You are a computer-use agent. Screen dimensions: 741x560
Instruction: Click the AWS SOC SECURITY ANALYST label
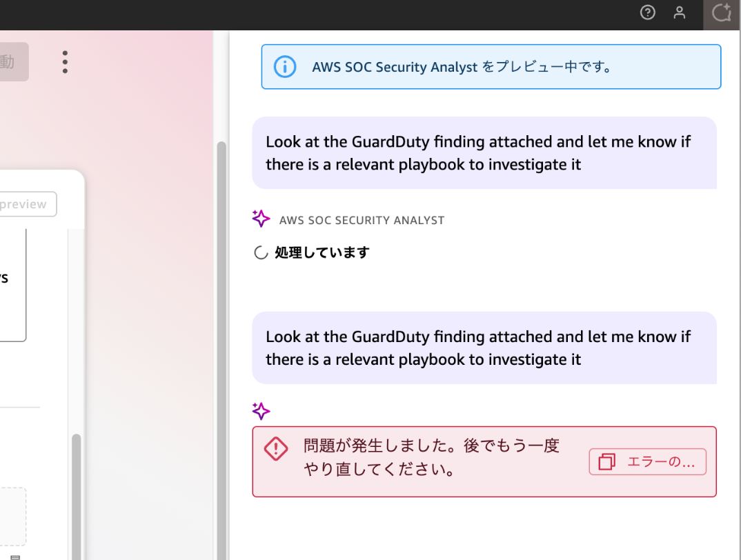point(362,220)
